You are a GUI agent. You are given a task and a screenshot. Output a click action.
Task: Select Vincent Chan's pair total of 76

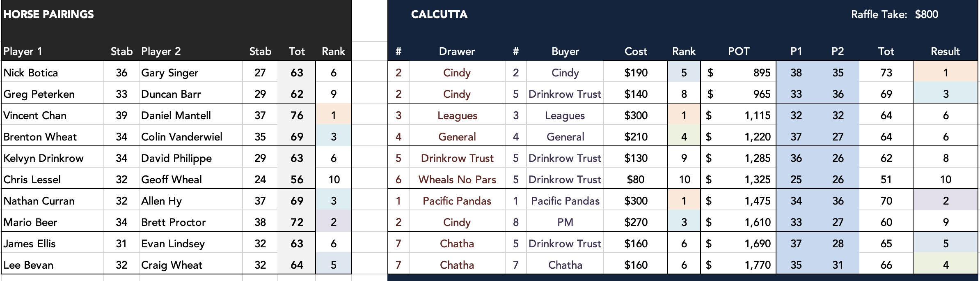point(297,115)
